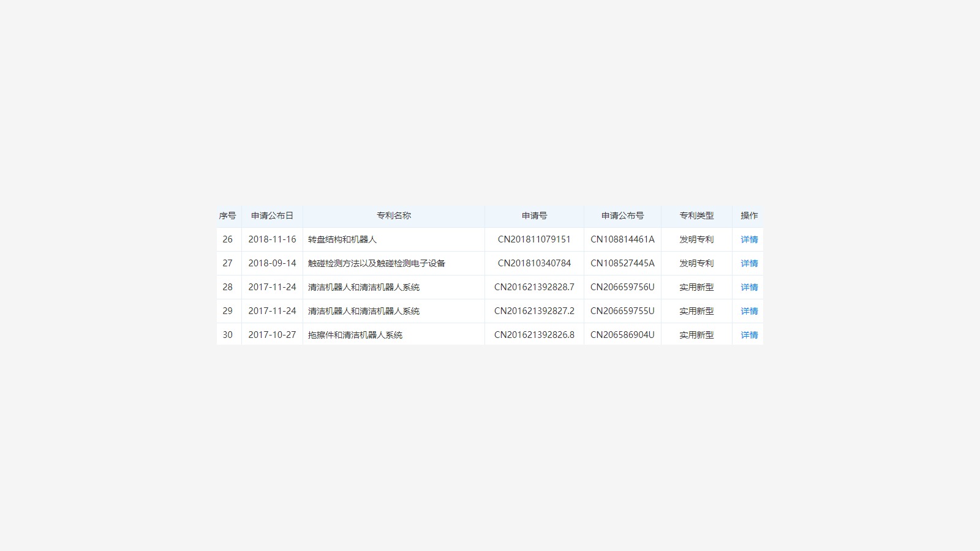Click 发明专利 type in row 26
This screenshot has height=551, width=980.
tap(696, 239)
